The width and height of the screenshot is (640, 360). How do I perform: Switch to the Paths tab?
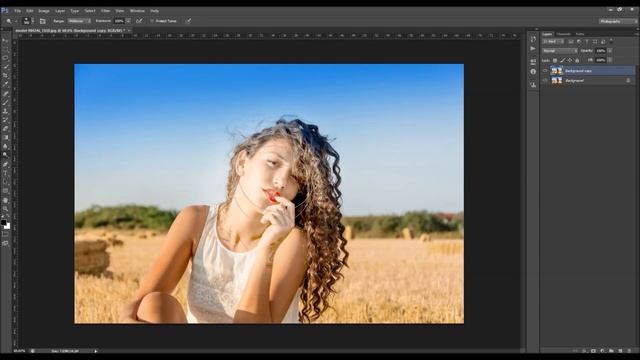pos(580,34)
